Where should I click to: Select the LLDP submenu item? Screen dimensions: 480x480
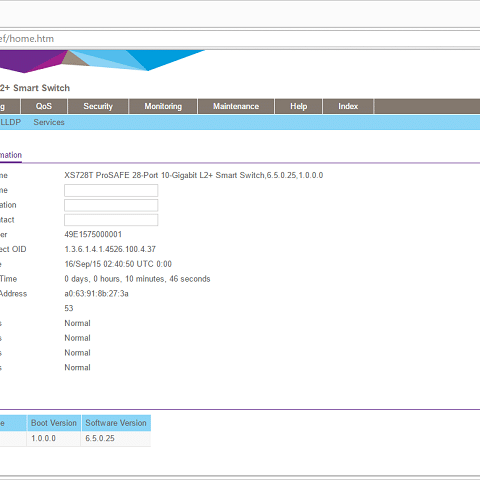click(x=10, y=122)
